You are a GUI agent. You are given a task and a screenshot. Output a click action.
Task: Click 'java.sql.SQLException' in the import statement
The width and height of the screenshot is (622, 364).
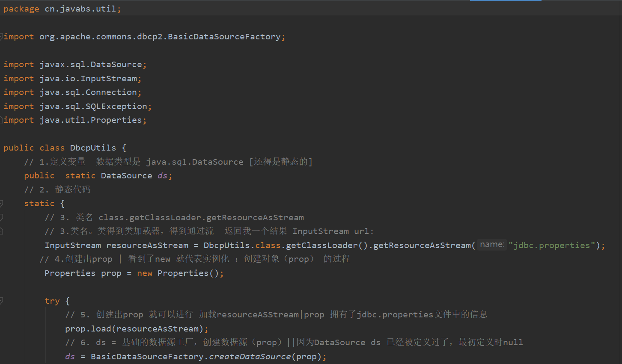pos(93,107)
